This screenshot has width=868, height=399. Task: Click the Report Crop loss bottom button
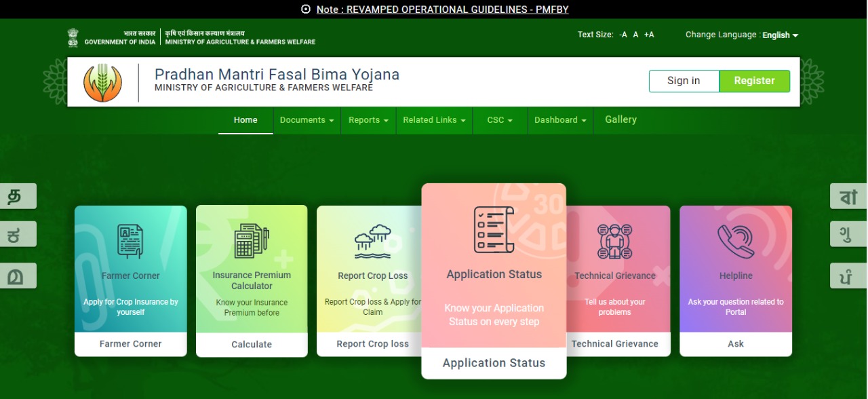tap(373, 344)
